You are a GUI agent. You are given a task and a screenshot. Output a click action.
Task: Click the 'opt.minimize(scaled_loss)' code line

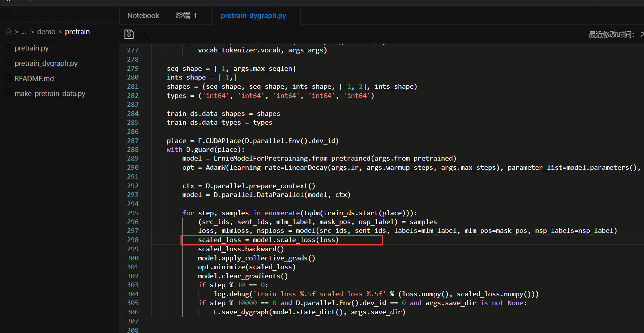247,267
